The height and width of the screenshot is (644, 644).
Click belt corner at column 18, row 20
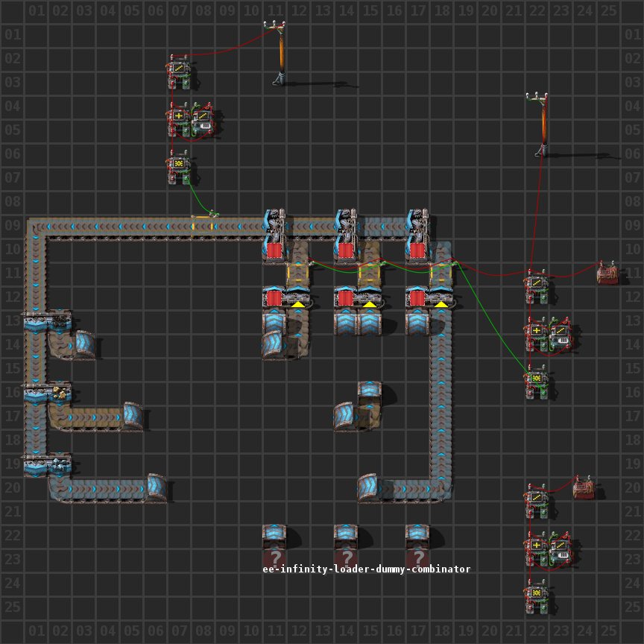tap(441, 489)
